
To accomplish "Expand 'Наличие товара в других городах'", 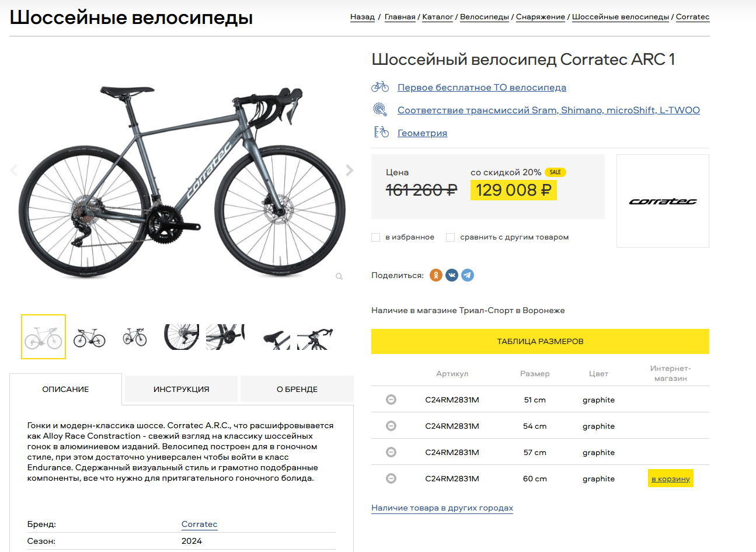I will [442, 508].
